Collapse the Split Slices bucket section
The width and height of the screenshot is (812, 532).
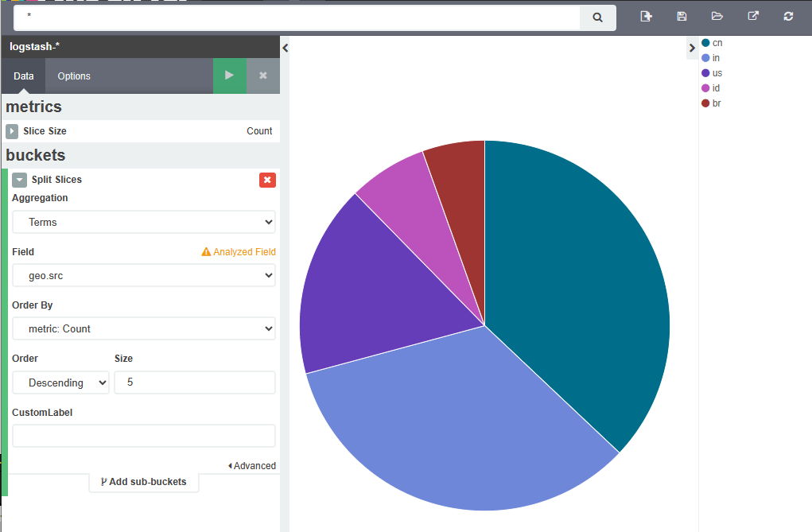(19, 180)
